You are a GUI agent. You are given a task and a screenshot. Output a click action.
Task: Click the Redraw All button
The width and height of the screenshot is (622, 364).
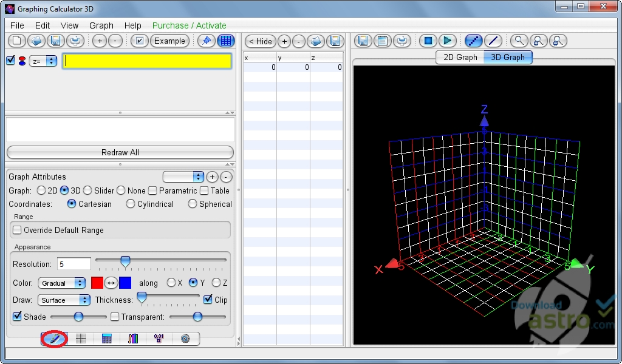coord(120,152)
